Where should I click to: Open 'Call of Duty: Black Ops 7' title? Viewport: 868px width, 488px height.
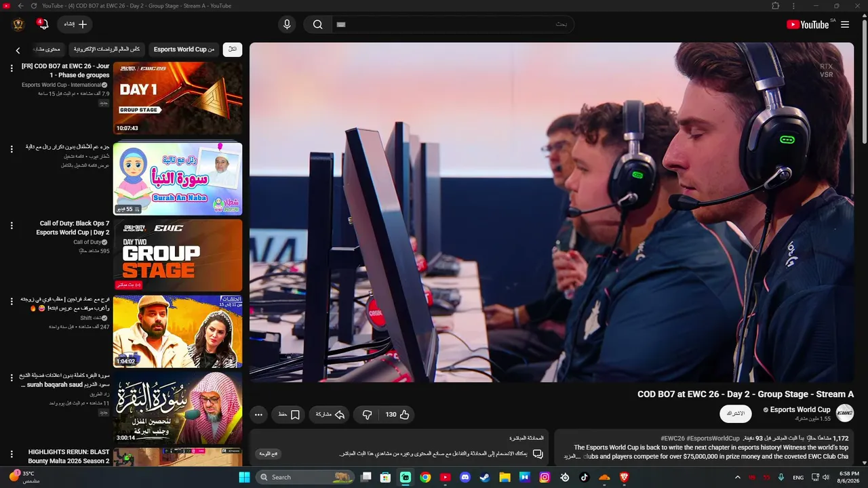coord(73,228)
